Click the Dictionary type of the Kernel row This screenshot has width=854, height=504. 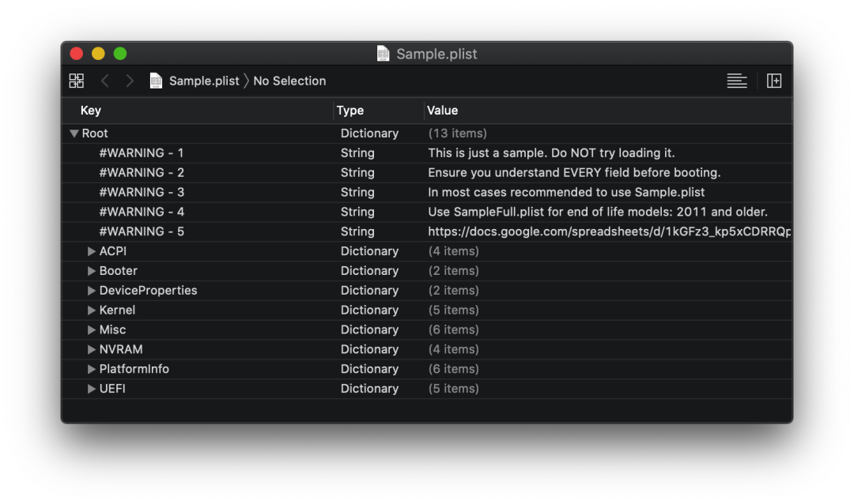369,310
